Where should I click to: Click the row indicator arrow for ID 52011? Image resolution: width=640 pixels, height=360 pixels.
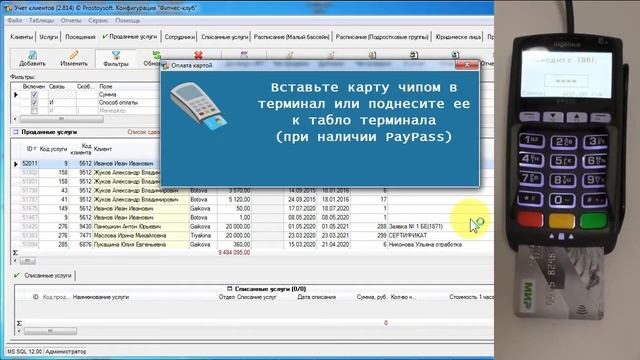(16, 164)
